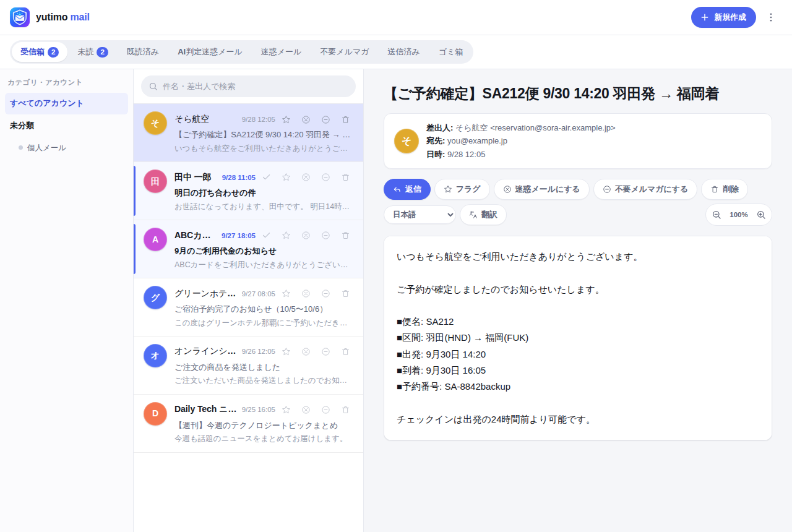Star the 田中 一郎 email
This screenshot has width=792, height=532.
(286, 178)
